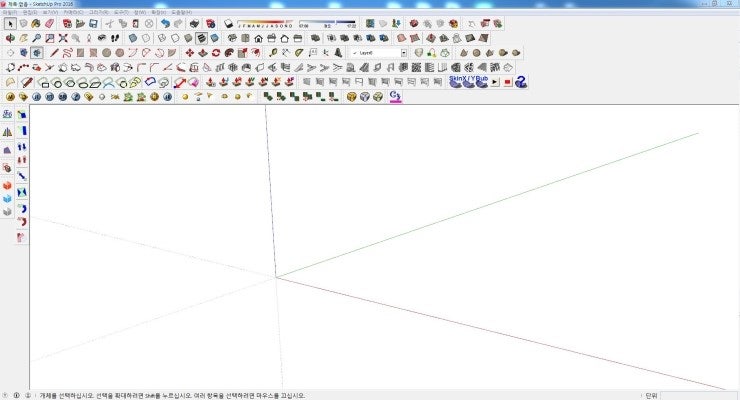740x400 pixels.
Task: Activate the Orbit camera tool
Action: [10, 38]
